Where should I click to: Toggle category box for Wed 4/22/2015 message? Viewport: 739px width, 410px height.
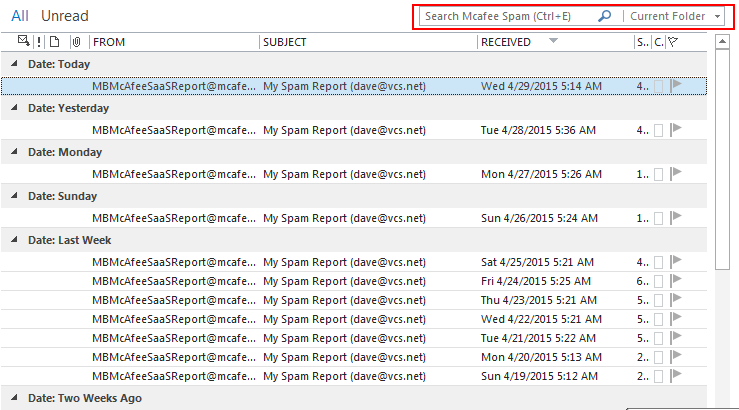[x=659, y=320]
